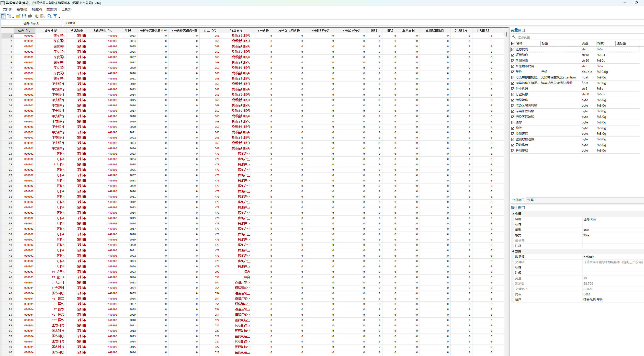Open the dropdown arrow beside the filter icon
This screenshot has height=356, width=644.
(59, 17)
